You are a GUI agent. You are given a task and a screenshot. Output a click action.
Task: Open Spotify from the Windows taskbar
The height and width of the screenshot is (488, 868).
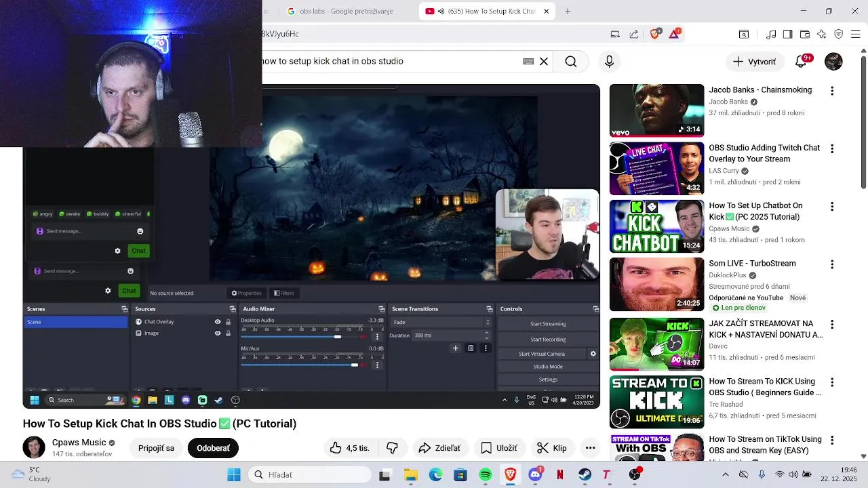point(486,475)
